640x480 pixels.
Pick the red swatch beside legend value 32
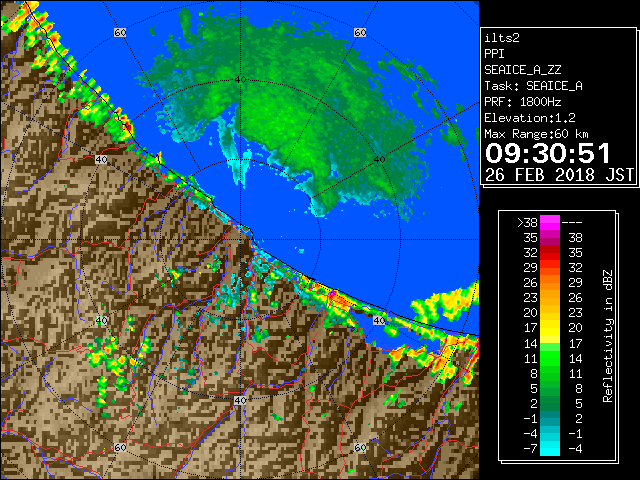point(550,253)
